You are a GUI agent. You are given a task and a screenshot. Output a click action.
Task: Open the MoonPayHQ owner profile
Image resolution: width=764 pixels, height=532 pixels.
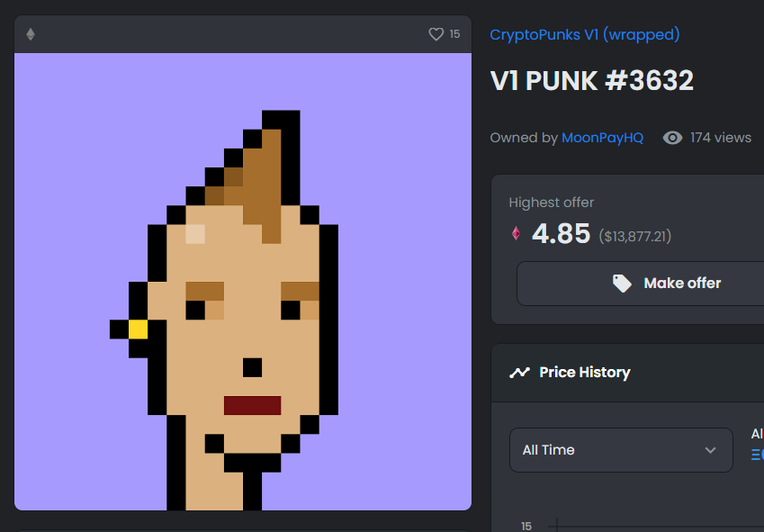[x=602, y=138]
